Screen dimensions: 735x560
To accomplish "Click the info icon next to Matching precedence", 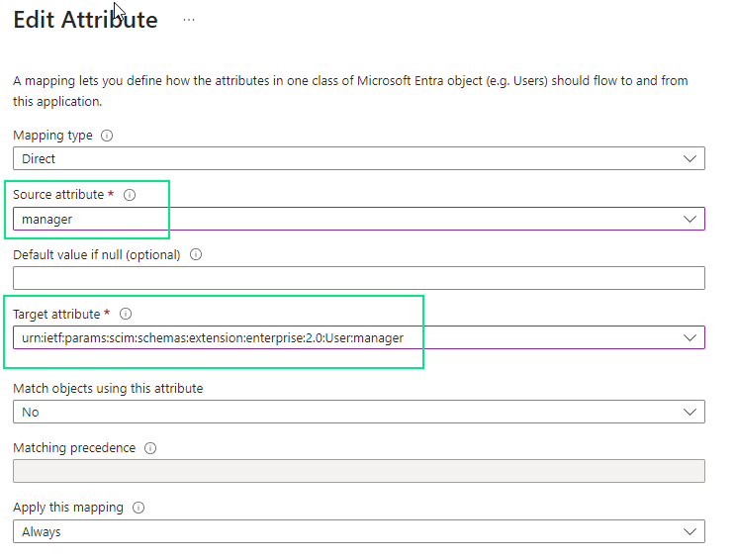I will [150, 447].
